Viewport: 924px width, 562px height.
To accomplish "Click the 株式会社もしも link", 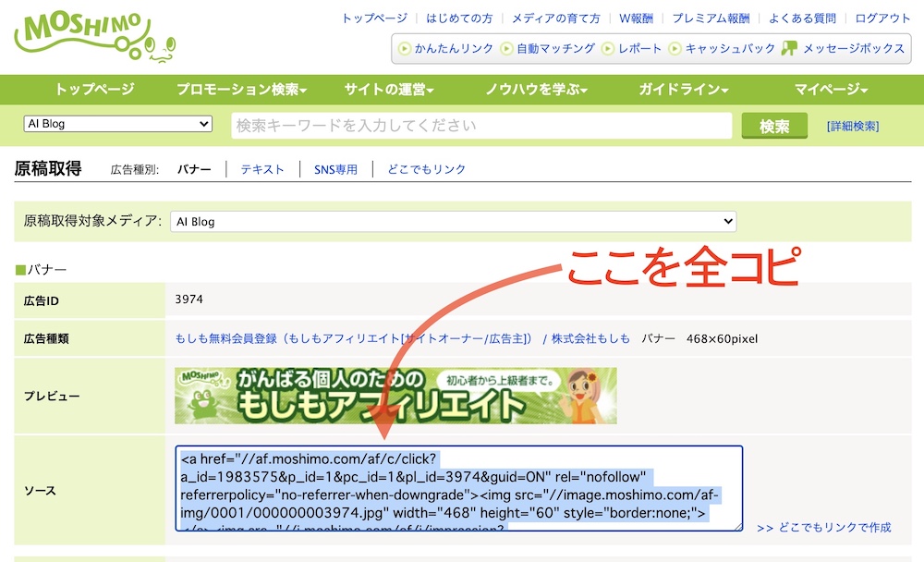I will click(590, 338).
